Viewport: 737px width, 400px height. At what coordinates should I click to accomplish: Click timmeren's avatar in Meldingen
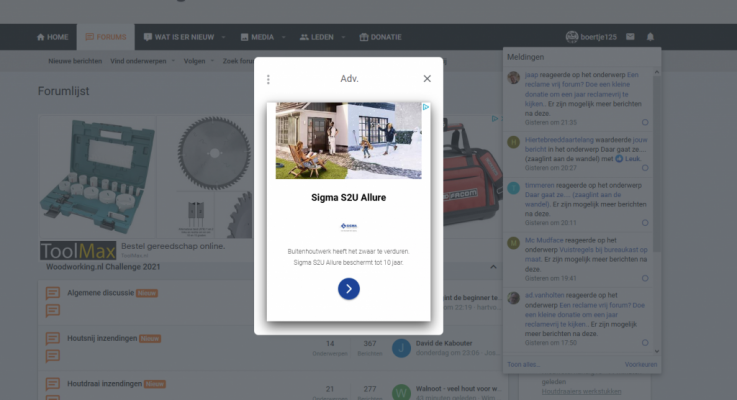513,188
